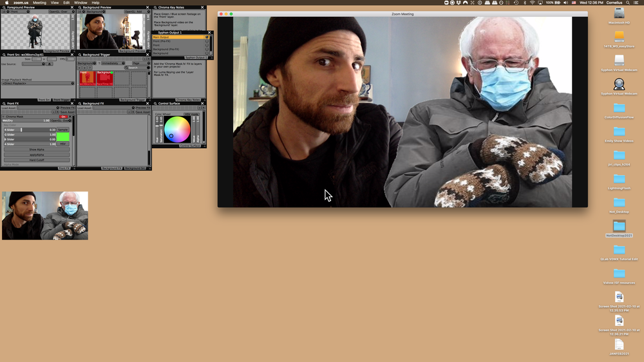Screen dimensions: 644x362
Task: Select the JANFEB2021 file on the desktop
Action: [619, 345]
